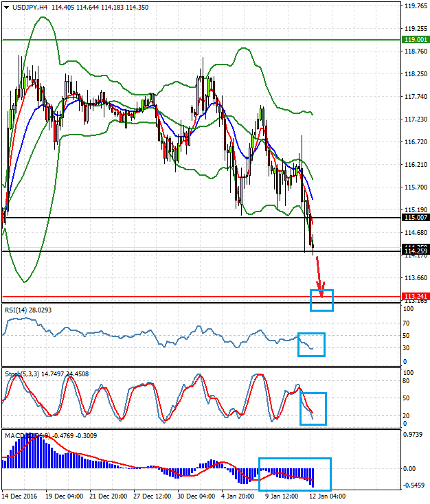Click the 117.230 price scale value
430x504 pixels.
[x=416, y=119]
